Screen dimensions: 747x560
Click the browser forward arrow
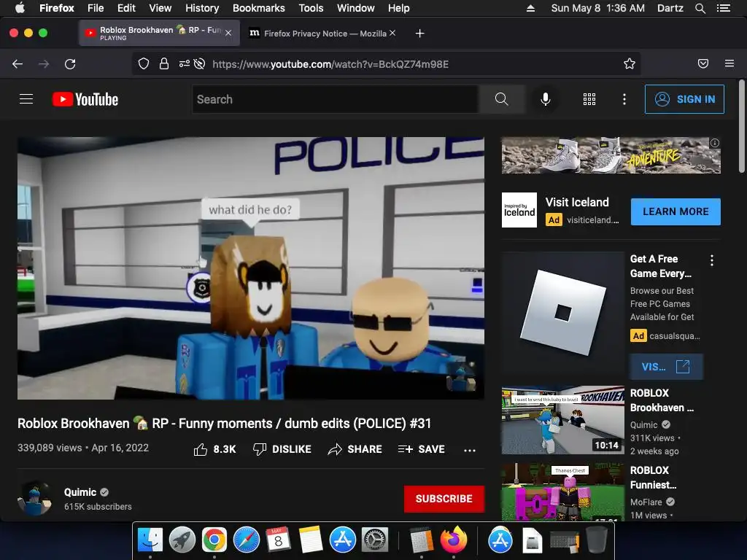click(x=44, y=64)
